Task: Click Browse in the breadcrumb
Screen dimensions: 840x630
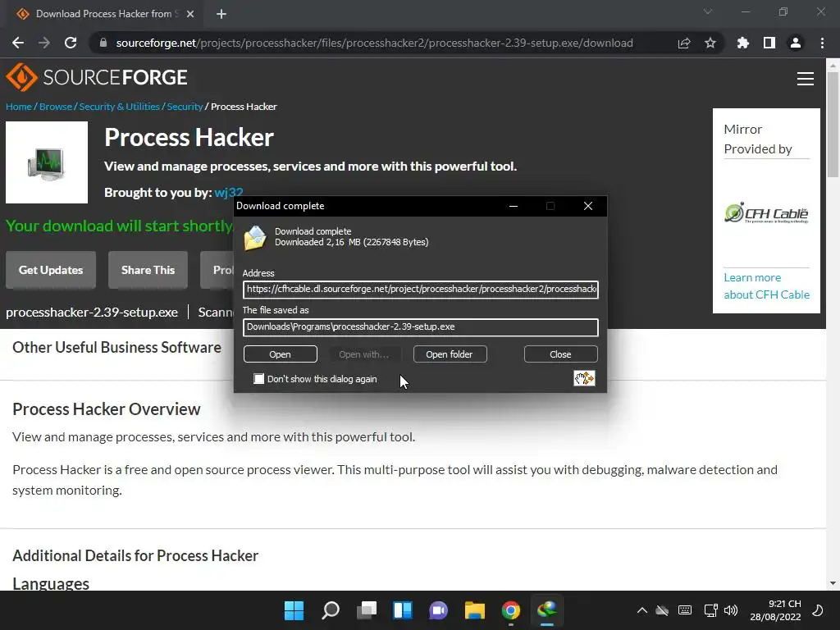Action: point(56,107)
